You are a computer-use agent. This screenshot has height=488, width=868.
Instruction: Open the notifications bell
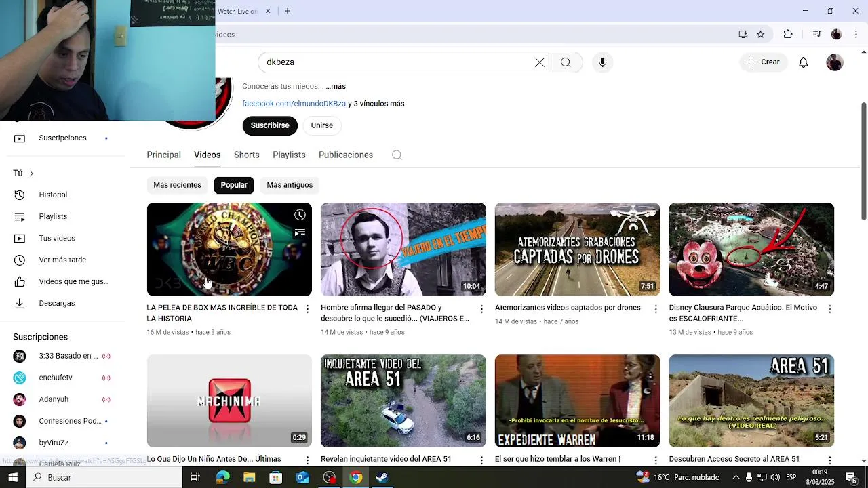coord(803,62)
